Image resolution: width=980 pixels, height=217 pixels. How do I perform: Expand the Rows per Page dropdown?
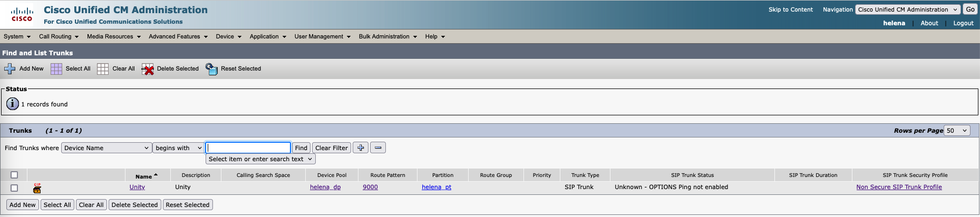(x=957, y=131)
